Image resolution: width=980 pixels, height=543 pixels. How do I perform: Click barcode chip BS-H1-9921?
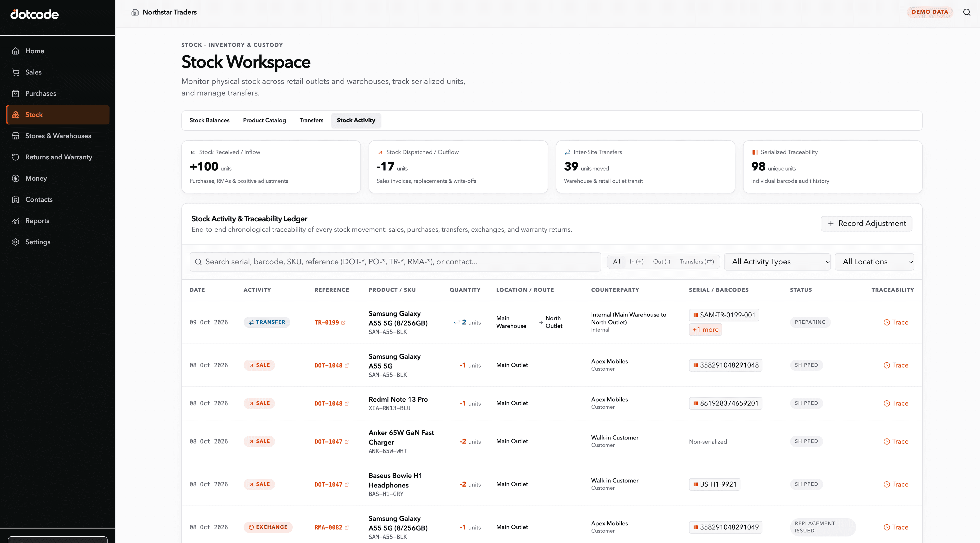tap(715, 484)
